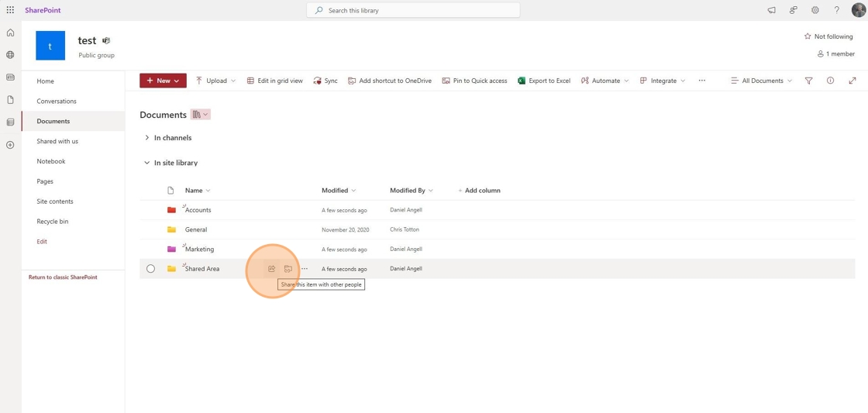Open the Name column dropdown

tap(198, 191)
